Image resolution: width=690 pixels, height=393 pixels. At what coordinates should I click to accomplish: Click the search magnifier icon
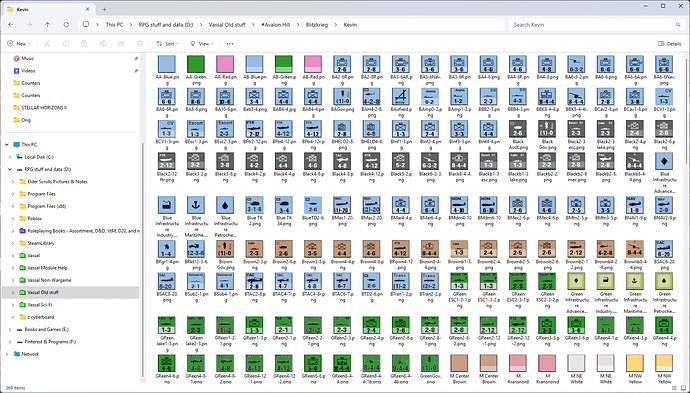pyautogui.click(x=678, y=25)
